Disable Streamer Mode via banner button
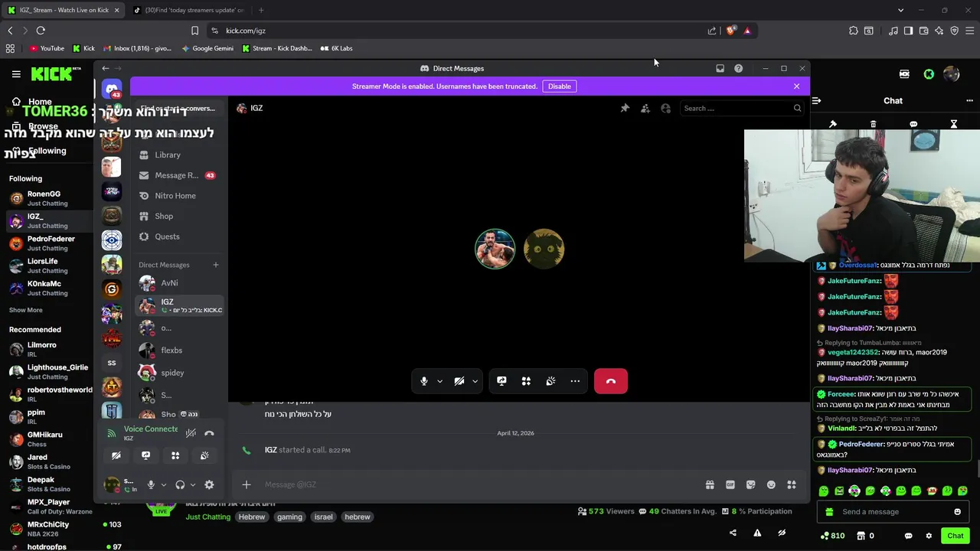This screenshot has width=980, height=551. tap(560, 86)
